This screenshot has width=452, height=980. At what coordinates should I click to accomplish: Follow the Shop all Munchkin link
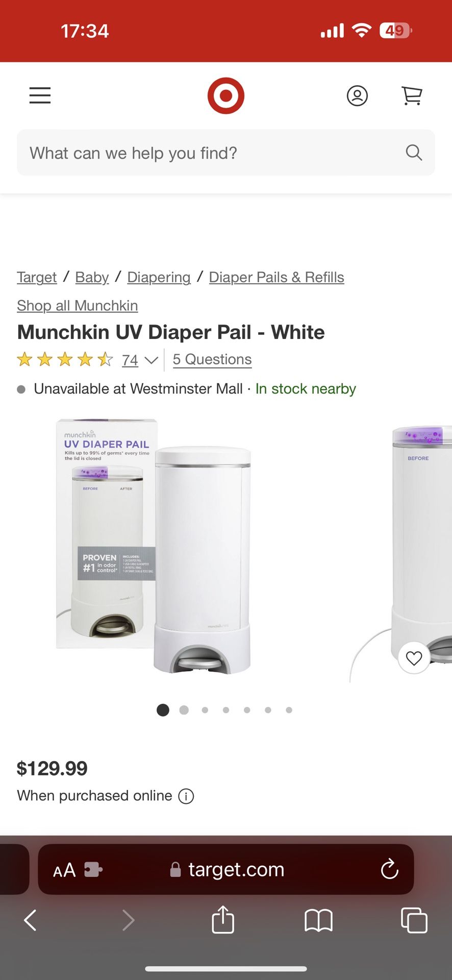tap(78, 306)
